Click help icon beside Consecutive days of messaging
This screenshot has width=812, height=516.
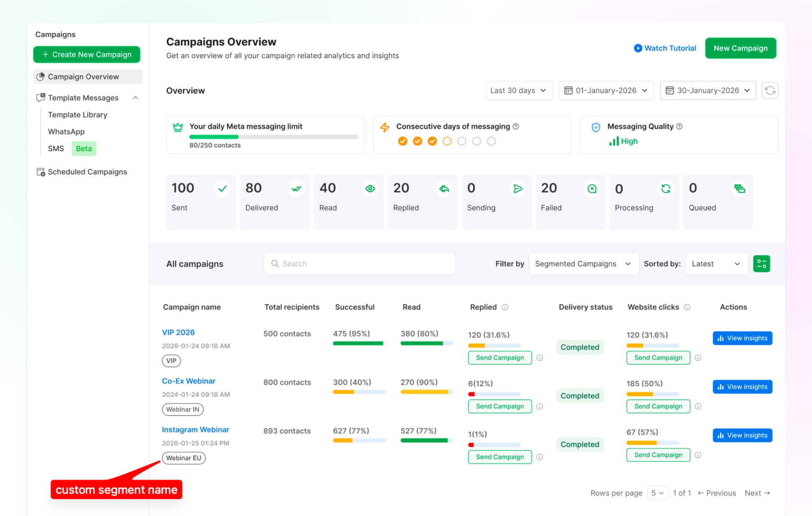516,126
